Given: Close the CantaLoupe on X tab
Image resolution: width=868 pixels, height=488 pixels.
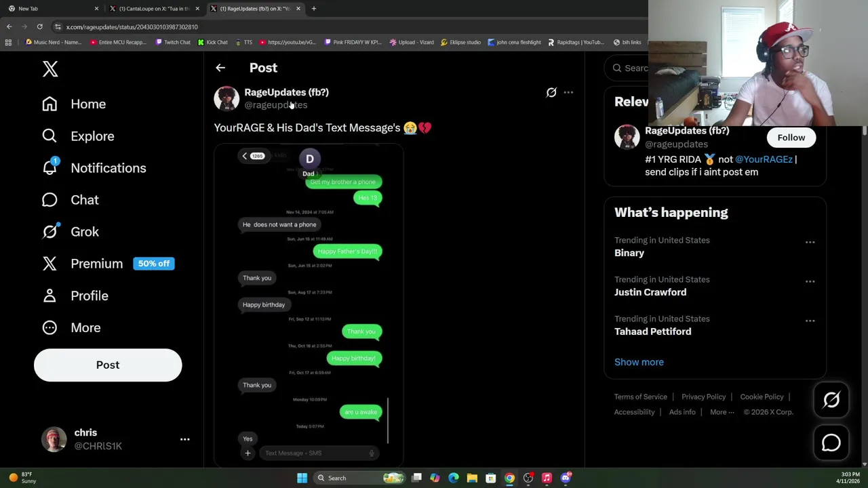Looking at the screenshot, I should tap(197, 9).
